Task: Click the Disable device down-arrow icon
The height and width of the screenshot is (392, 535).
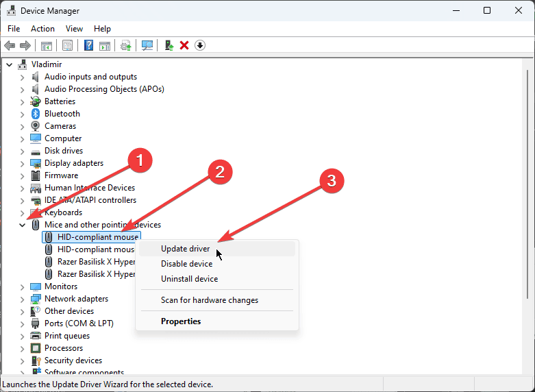Action: (200, 45)
